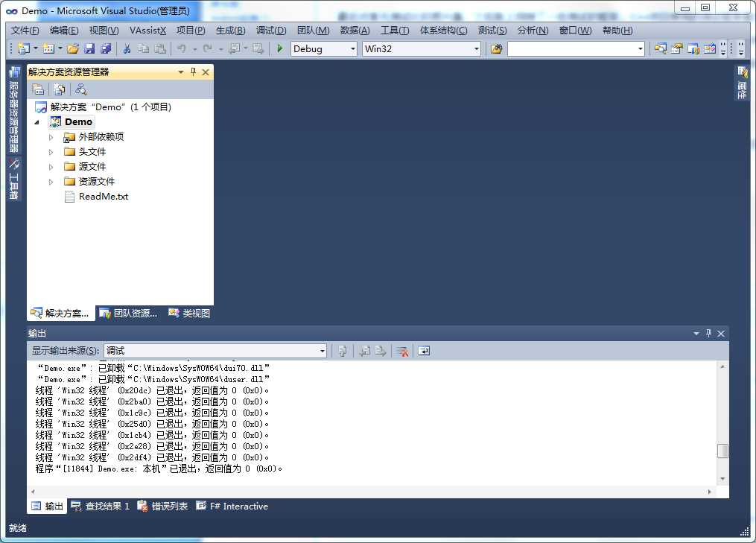The image size is (756, 543).
Task: Click Show All Files icon in Solution Explorer
Action: click(x=60, y=89)
